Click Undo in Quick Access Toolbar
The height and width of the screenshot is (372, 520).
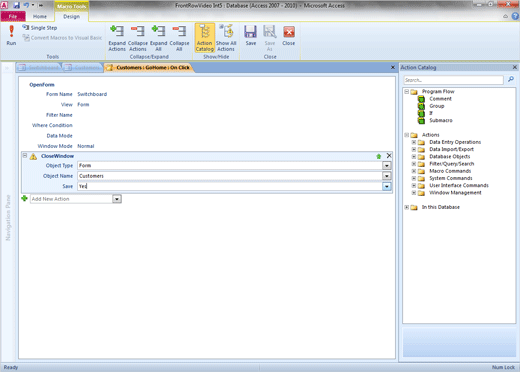26,5
